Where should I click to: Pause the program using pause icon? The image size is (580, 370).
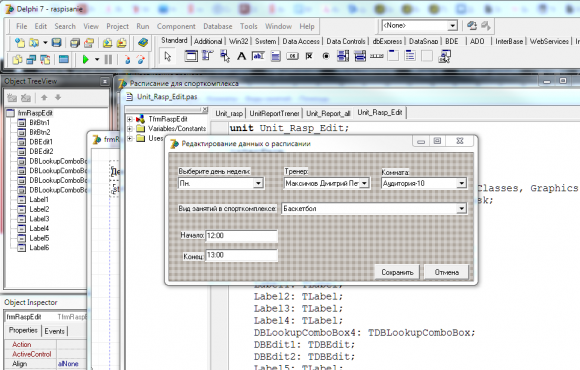point(108,59)
